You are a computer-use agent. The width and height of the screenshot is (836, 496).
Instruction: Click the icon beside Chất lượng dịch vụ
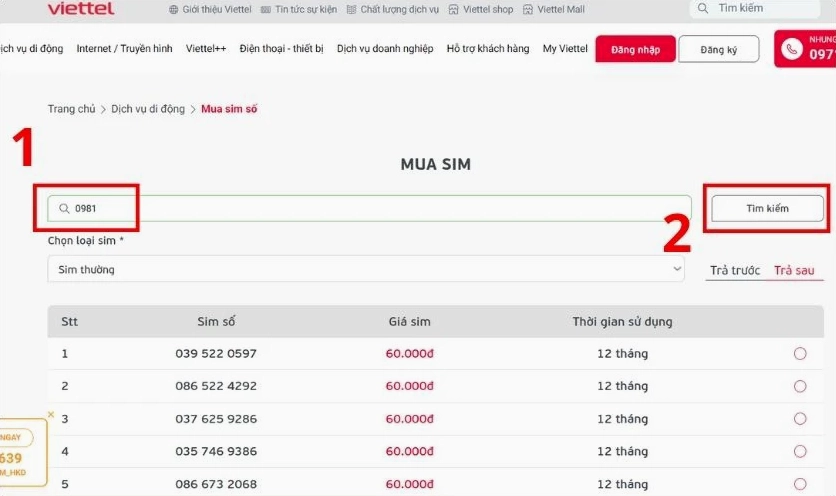[x=351, y=10]
